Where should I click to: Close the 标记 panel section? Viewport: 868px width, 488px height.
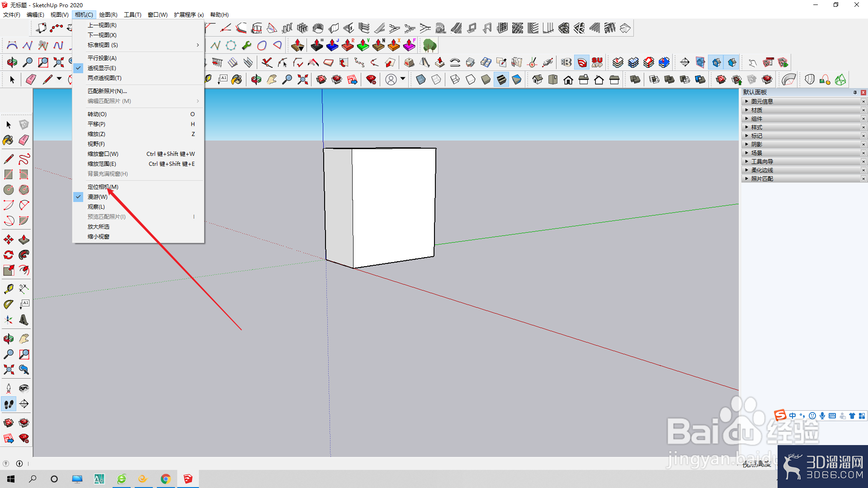pos(863,136)
